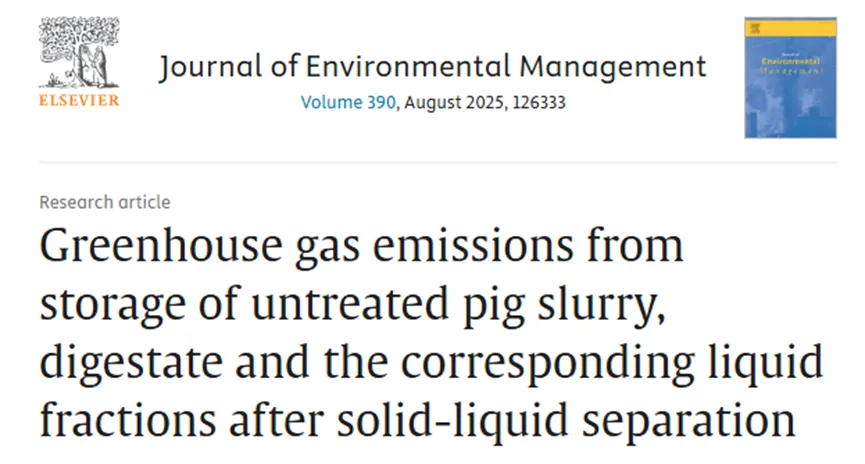The width and height of the screenshot is (865, 464).
Task: Click the word separation in the title
Action: pyautogui.click(x=689, y=422)
